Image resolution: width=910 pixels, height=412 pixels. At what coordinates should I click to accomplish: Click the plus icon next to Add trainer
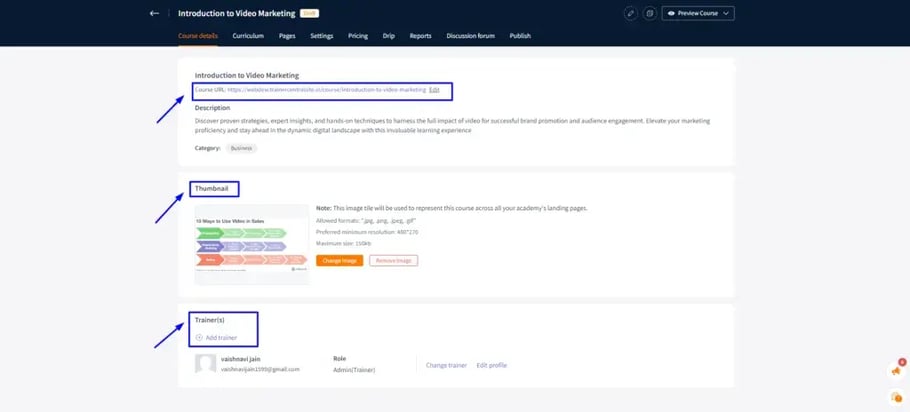pos(199,338)
